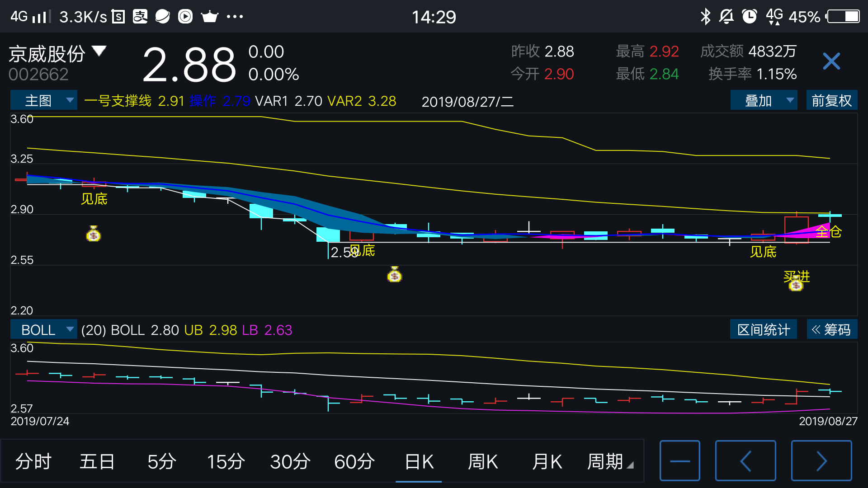The height and width of the screenshot is (488, 868).
Task: Move chart to the previous candle with left arrow
Action: (745, 461)
